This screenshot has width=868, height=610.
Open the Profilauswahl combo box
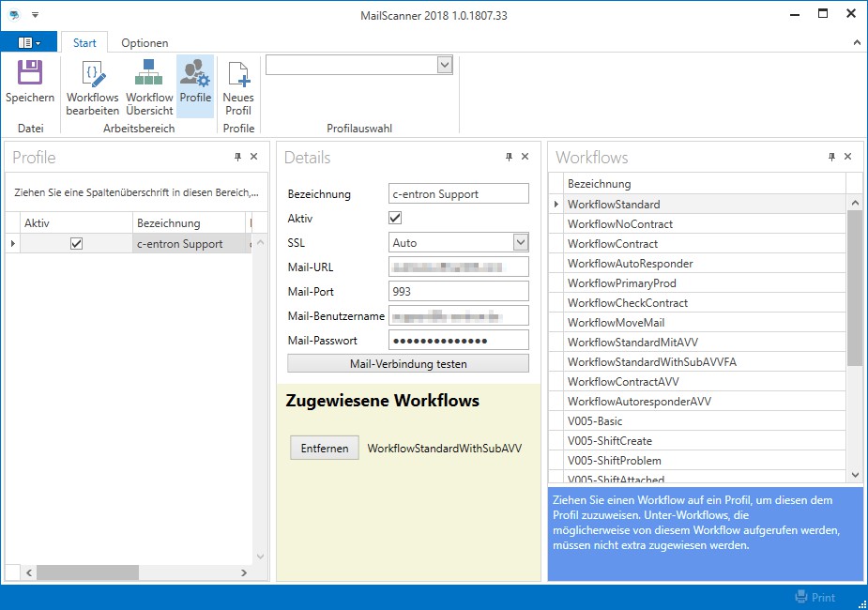(445, 65)
